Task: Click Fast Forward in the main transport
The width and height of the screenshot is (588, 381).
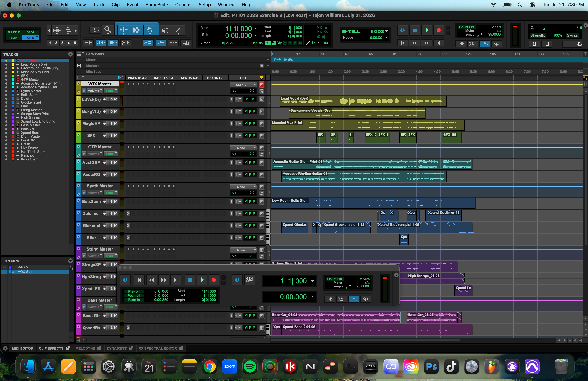Action: tap(426, 43)
